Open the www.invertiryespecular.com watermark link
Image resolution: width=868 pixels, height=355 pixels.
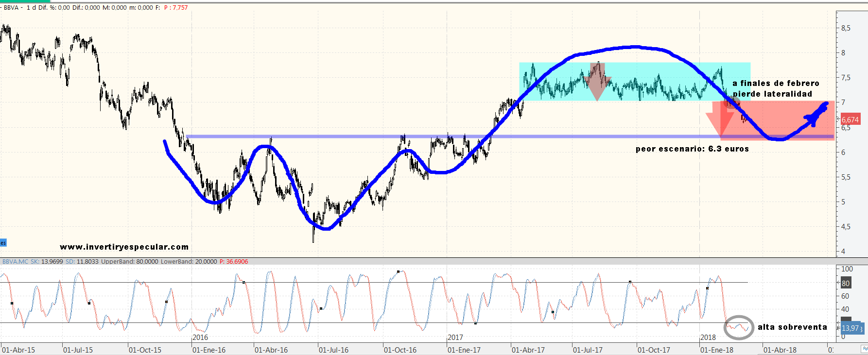tap(124, 247)
